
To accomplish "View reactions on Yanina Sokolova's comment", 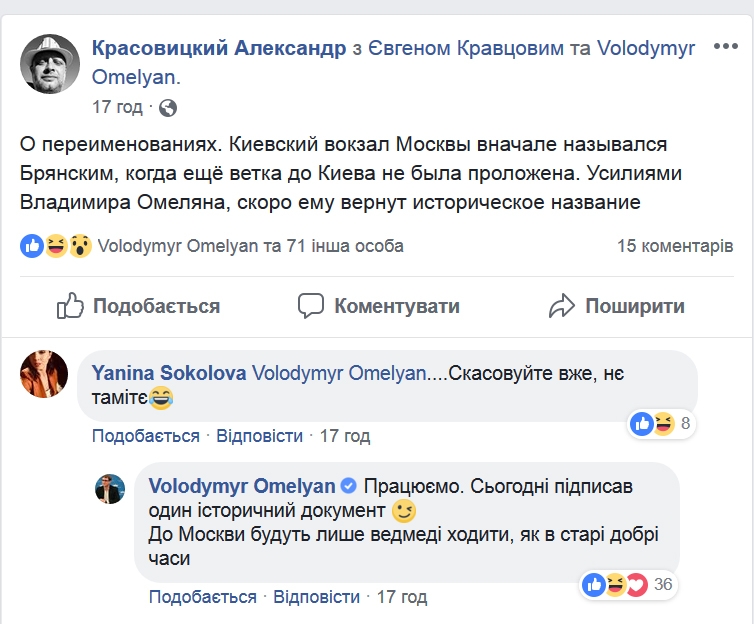I will coord(661,424).
